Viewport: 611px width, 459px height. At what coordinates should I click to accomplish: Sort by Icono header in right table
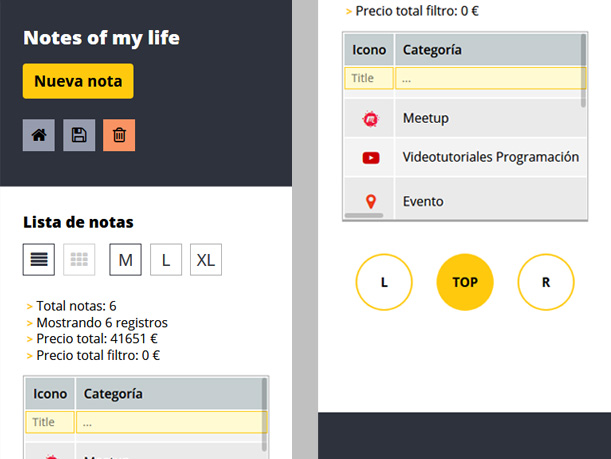click(x=369, y=50)
